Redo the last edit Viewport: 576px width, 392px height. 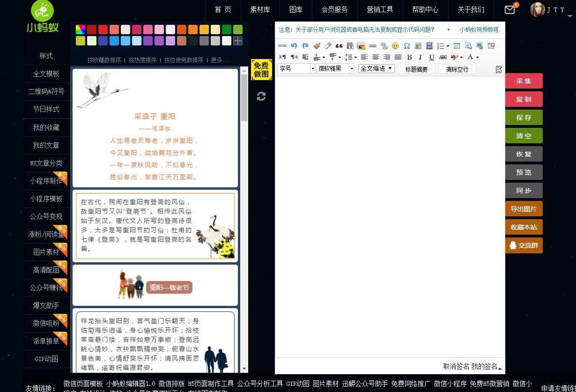[305, 45]
